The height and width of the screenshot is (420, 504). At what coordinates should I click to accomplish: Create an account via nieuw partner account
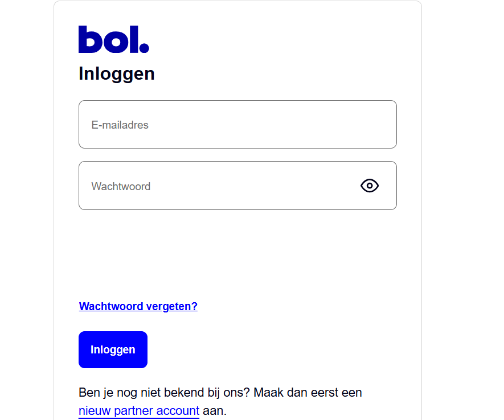pyautogui.click(x=139, y=411)
